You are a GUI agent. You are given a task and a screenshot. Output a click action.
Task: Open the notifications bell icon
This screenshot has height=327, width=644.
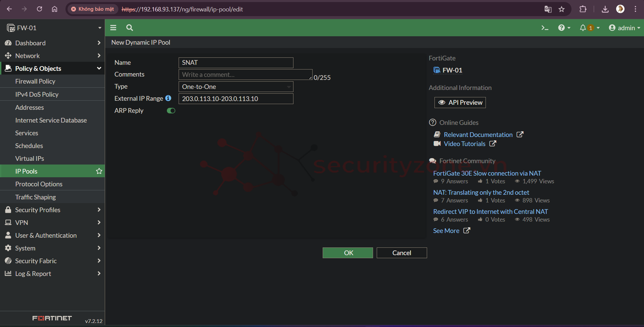tap(583, 28)
